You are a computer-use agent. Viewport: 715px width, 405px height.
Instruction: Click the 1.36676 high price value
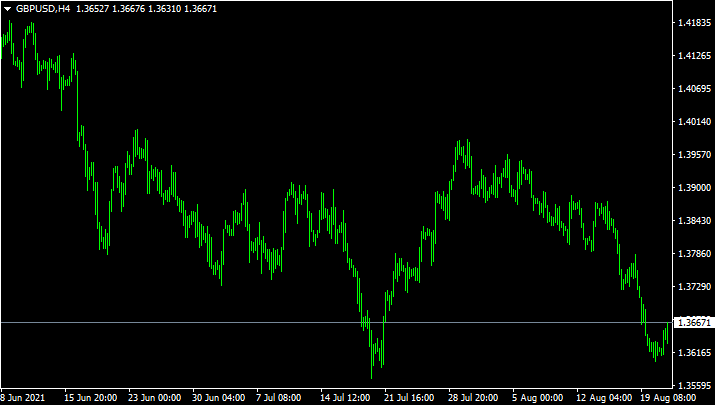click(x=129, y=9)
